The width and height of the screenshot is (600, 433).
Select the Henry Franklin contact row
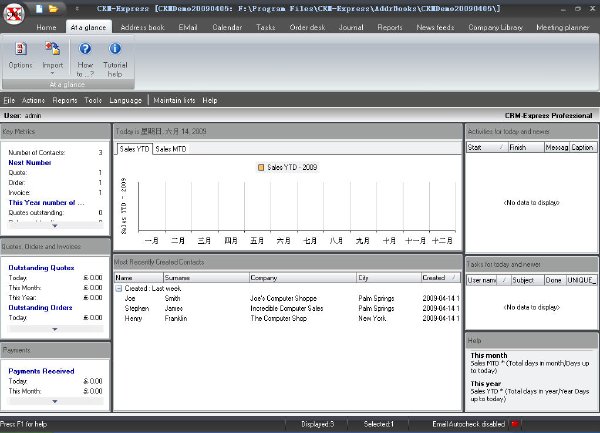point(287,318)
